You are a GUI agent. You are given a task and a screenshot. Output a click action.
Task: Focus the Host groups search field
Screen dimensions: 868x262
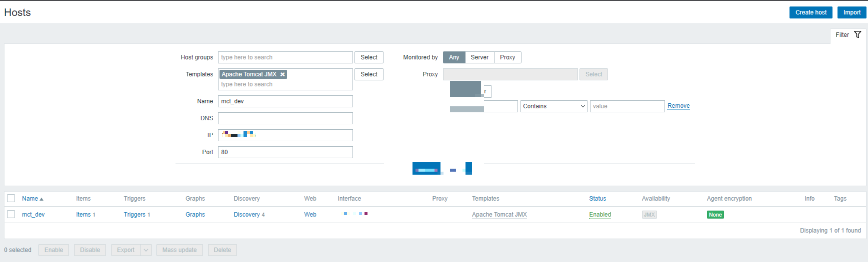(x=285, y=57)
